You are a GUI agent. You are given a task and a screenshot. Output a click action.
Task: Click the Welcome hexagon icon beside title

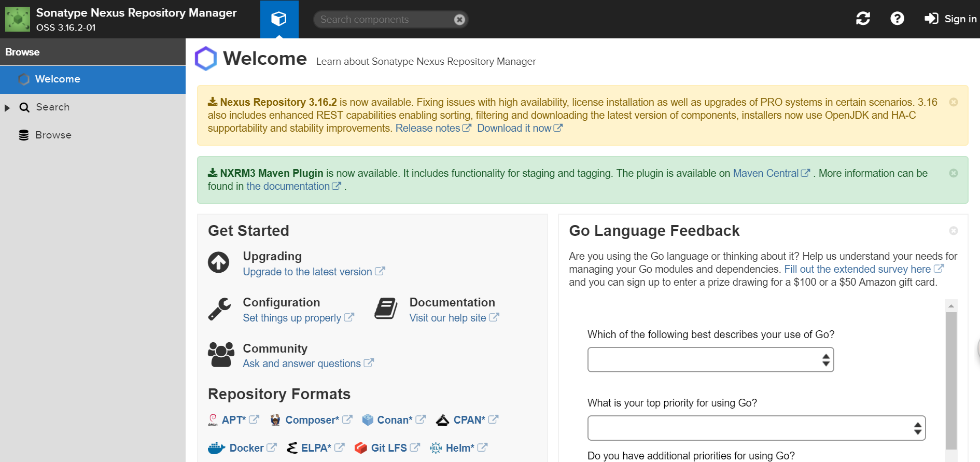pyautogui.click(x=206, y=59)
